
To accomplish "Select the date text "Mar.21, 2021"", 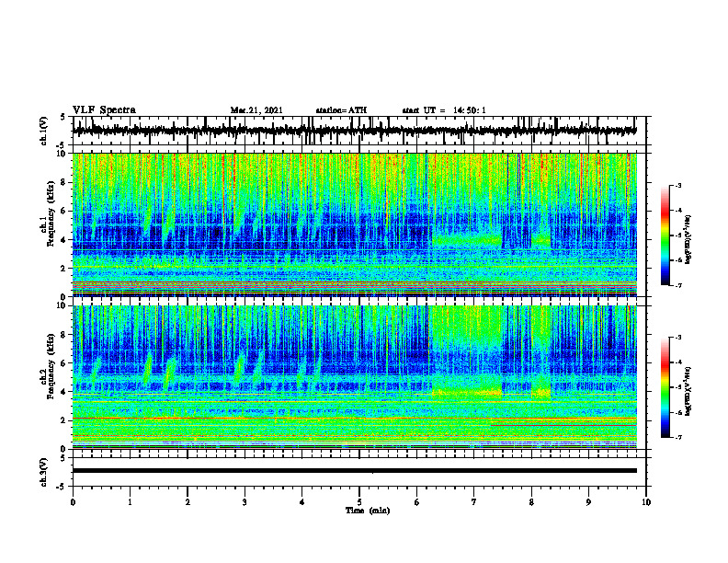I will tap(256, 110).
